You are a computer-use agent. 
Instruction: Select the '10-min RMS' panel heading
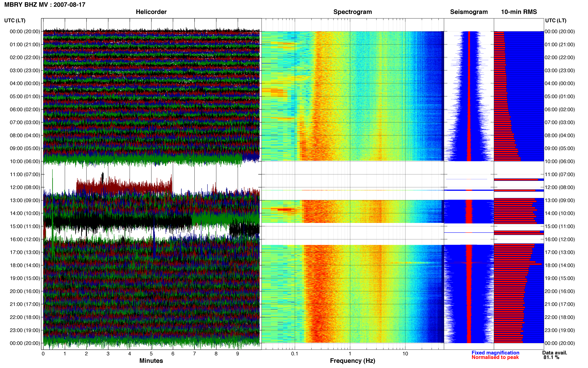[x=519, y=12]
